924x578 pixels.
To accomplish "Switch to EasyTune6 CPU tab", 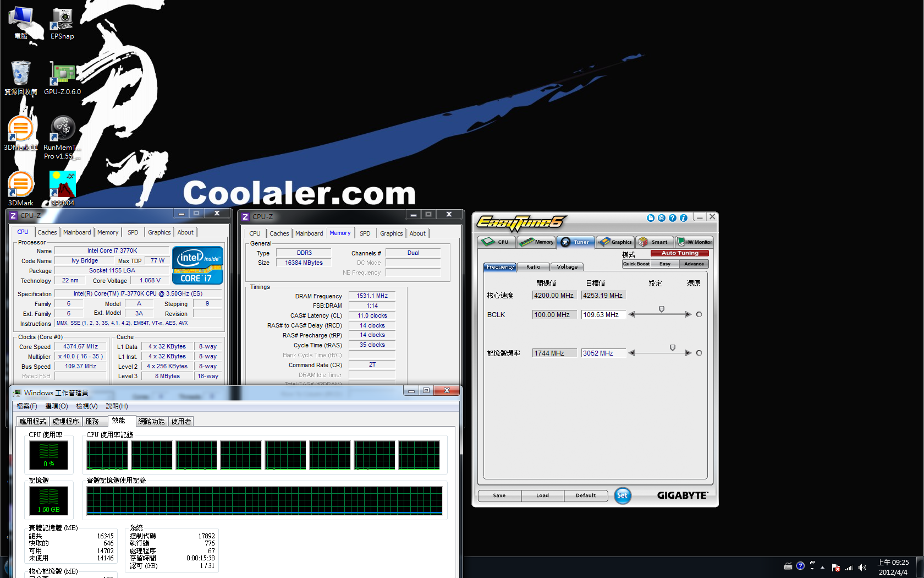I will [x=497, y=242].
